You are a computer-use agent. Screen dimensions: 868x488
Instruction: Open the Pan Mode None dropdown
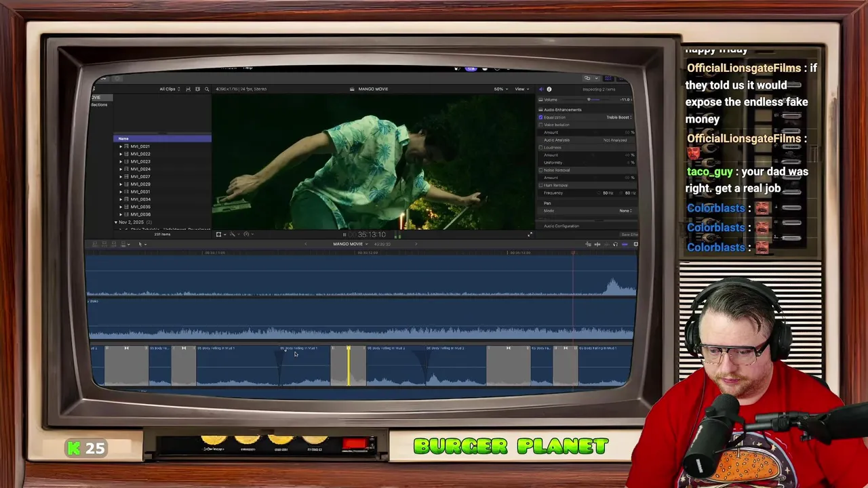pyautogui.click(x=625, y=211)
